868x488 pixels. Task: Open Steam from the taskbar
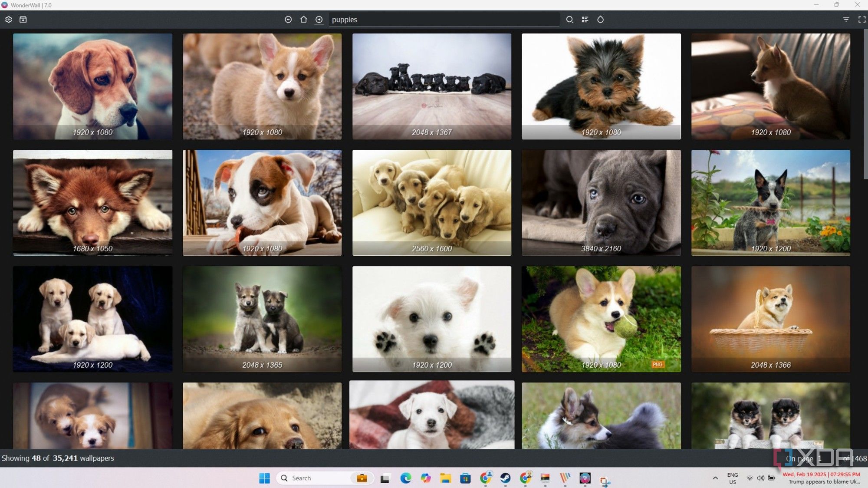[x=505, y=478]
